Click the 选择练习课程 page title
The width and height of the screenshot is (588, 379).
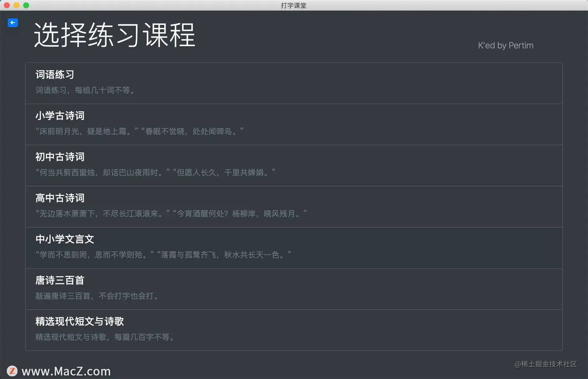[x=115, y=36]
